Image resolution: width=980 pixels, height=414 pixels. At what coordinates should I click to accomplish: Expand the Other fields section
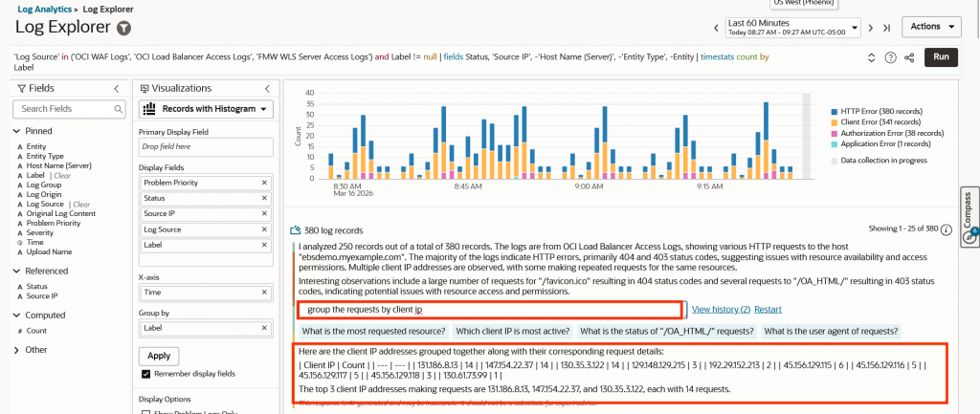point(15,350)
